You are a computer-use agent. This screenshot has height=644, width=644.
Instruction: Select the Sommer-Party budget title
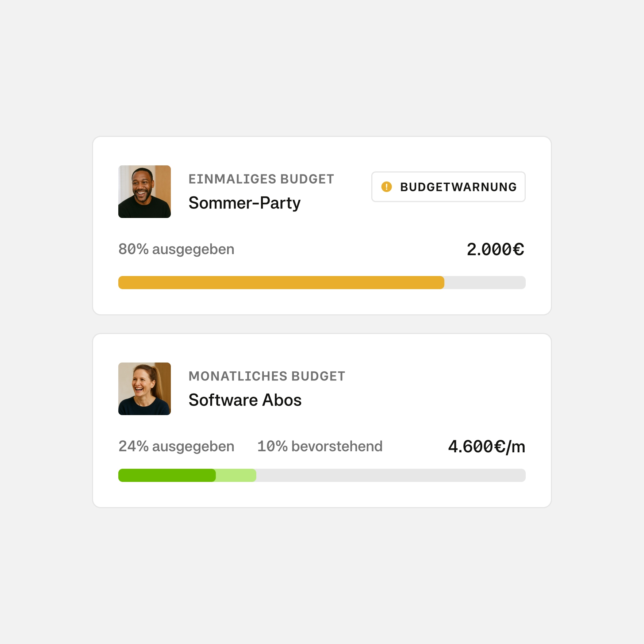click(244, 203)
